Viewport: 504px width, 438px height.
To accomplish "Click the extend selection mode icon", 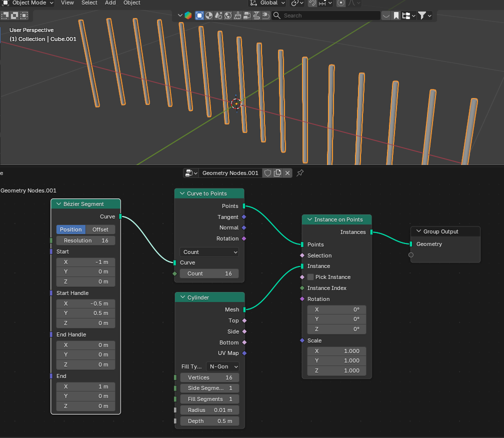I will pos(14,15).
